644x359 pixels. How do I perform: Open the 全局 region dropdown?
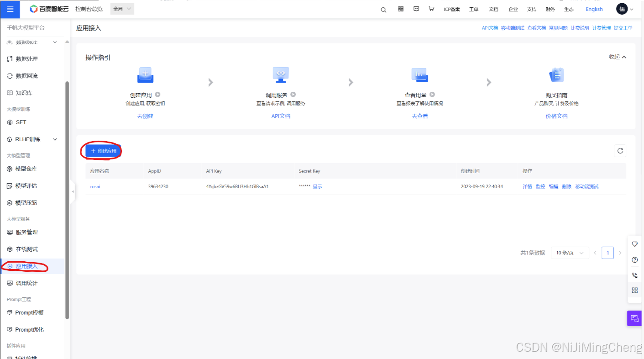click(122, 9)
